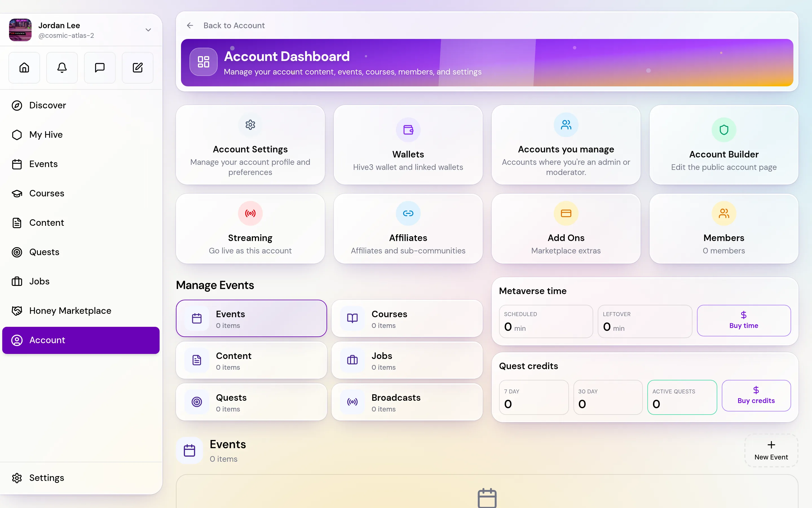
Task: Select the Courses tab under Manage Events
Action: pyautogui.click(x=407, y=318)
